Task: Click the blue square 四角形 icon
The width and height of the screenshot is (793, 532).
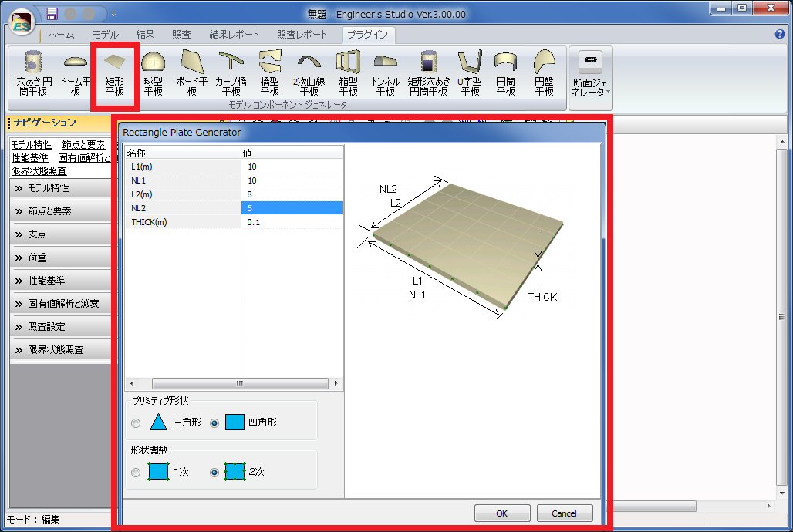Action: [x=235, y=423]
